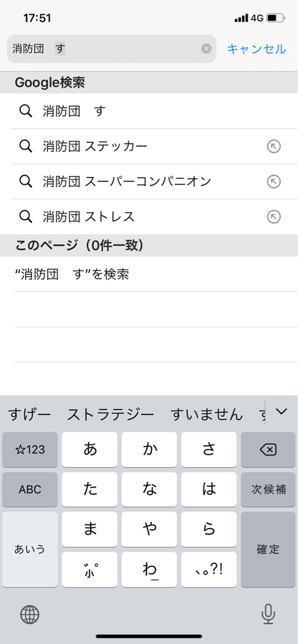Expand the keyboard candidate list chevron
Screen dimensions: 298x644
tap(282, 411)
